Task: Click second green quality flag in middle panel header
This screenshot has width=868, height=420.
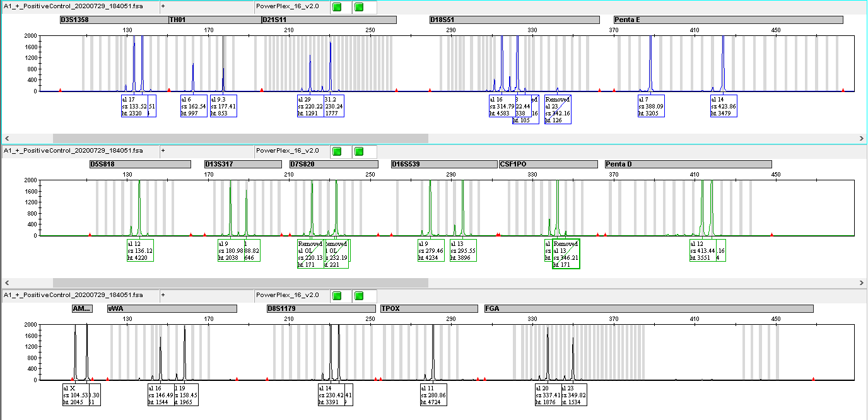Action: (x=359, y=151)
